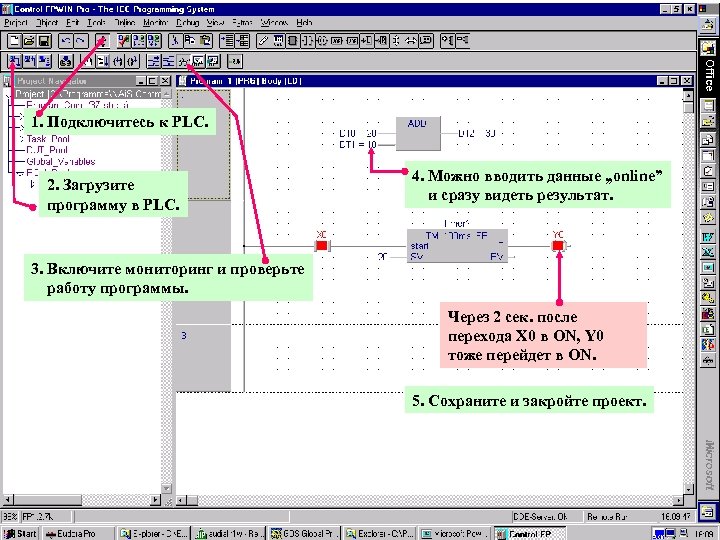Open the Project menu

[16, 22]
